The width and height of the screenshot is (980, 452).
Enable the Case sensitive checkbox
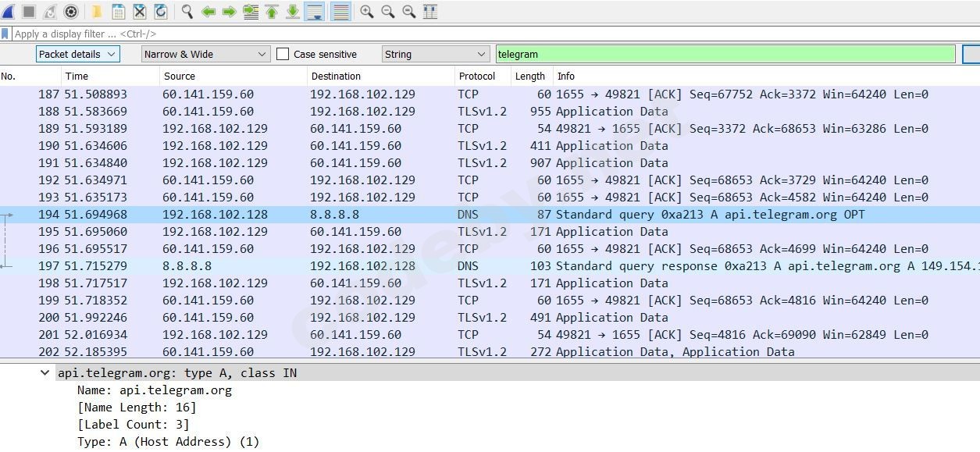click(x=283, y=54)
